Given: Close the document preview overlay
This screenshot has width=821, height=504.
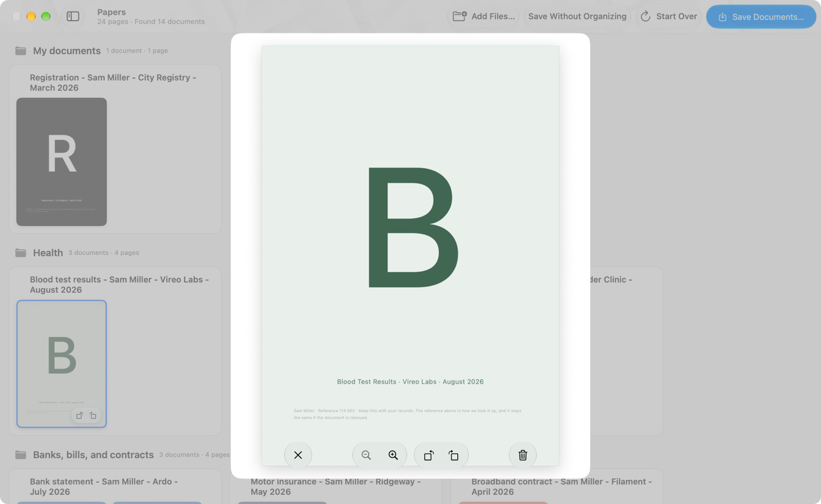Looking at the screenshot, I should 298,455.
